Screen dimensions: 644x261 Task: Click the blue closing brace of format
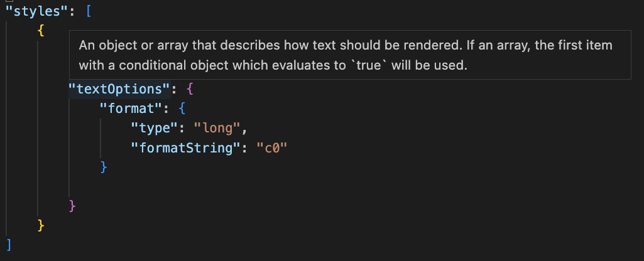click(x=104, y=167)
